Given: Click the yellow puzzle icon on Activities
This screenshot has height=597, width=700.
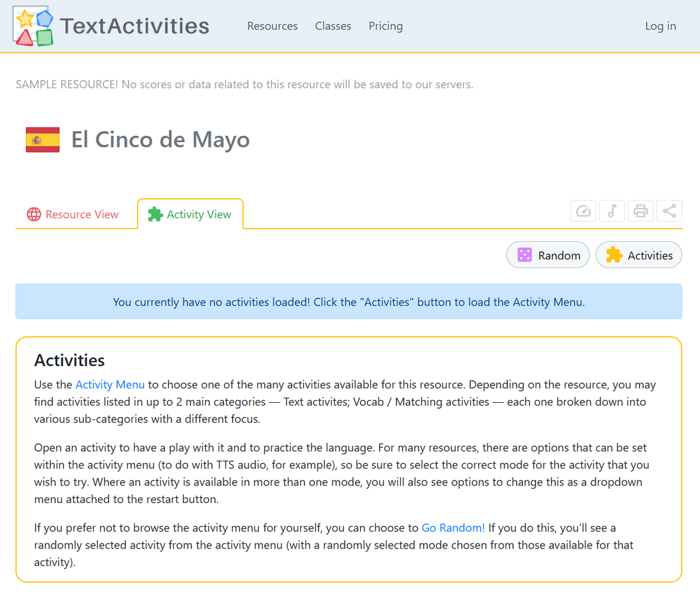Looking at the screenshot, I should pyautogui.click(x=615, y=255).
